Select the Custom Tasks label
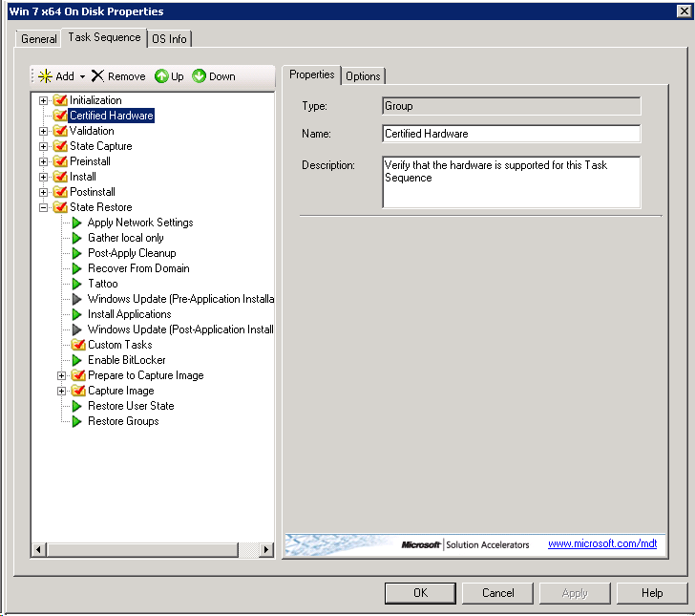The height and width of the screenshot is (616, 695). click(120, 345)
